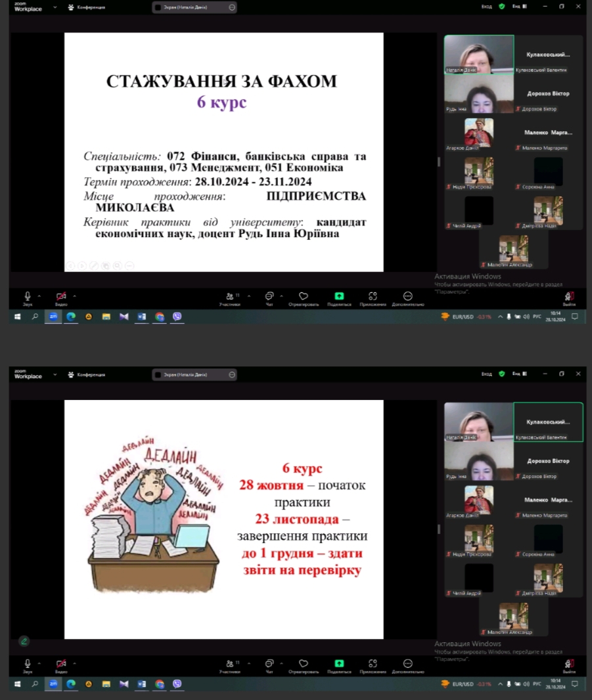The image size is (592, 700).
Task: Click the green pen annotate button on bottom slide
Action: tap(24, 641)
